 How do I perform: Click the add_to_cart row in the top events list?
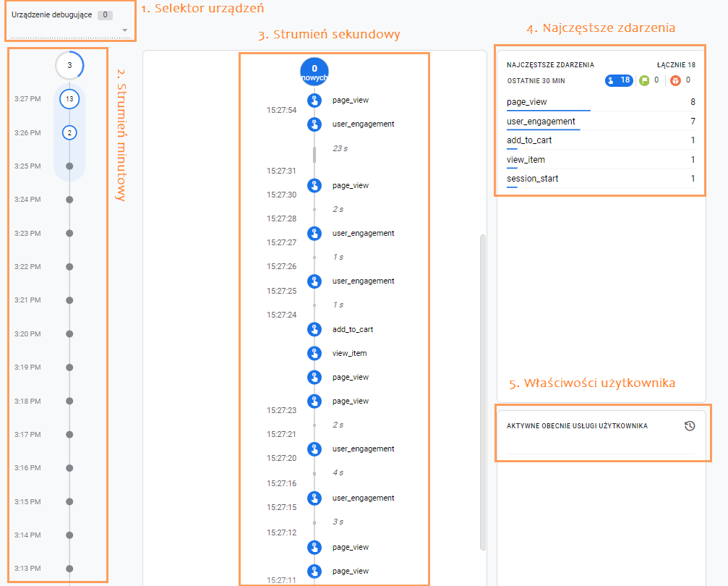(601, 141)
